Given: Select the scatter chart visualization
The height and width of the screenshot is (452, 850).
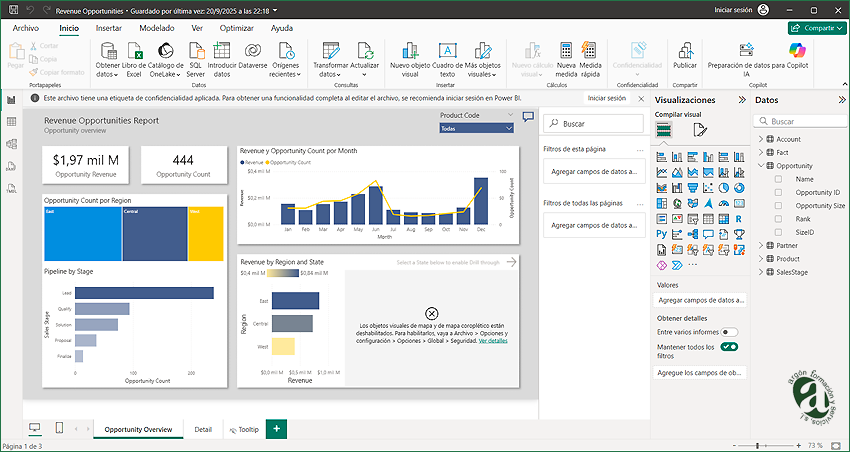Looking at the screenshot, I should [x=708, y=188].
